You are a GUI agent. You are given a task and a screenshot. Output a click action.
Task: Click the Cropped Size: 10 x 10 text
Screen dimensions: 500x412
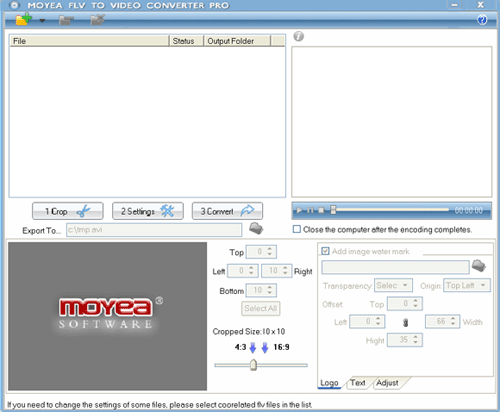tap(249, 332)
